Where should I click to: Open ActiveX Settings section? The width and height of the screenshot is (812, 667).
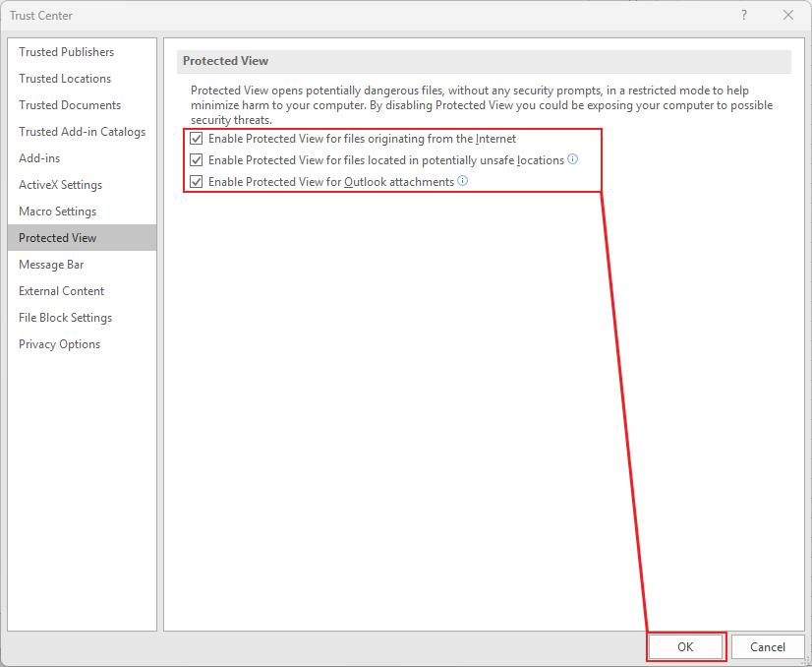[x=83, y=185]
